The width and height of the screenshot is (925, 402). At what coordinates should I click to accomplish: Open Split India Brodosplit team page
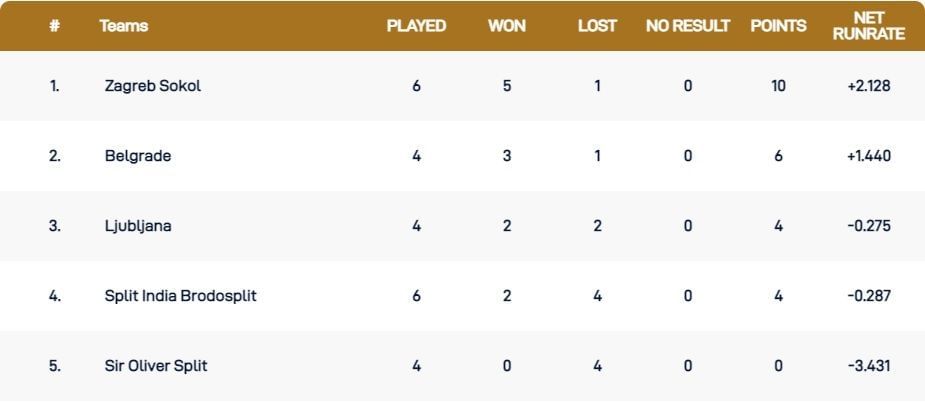tap(180, 296)
